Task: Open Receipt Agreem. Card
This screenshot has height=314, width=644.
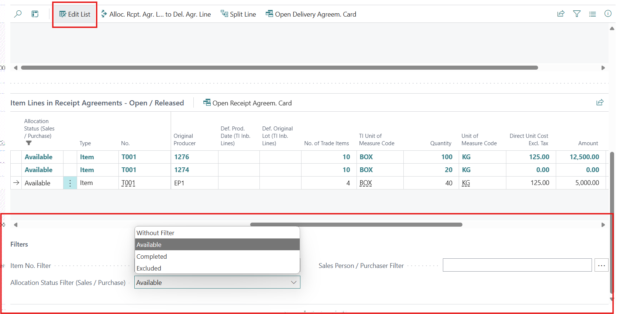Action: [x=248, y=103]
